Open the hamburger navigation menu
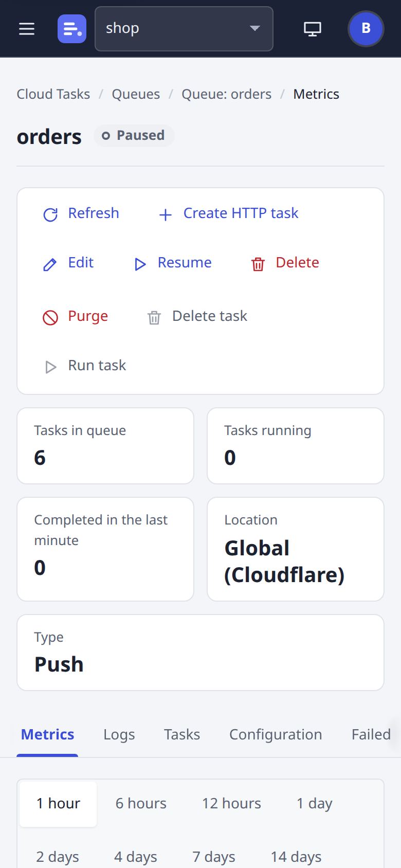 point(27,29)
